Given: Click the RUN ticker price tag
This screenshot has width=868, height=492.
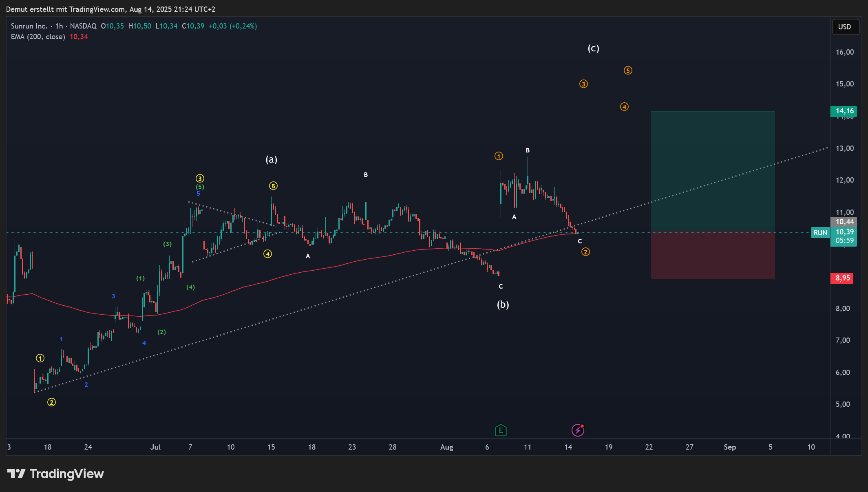Looking at the screenshot, I should pos(820,232).
